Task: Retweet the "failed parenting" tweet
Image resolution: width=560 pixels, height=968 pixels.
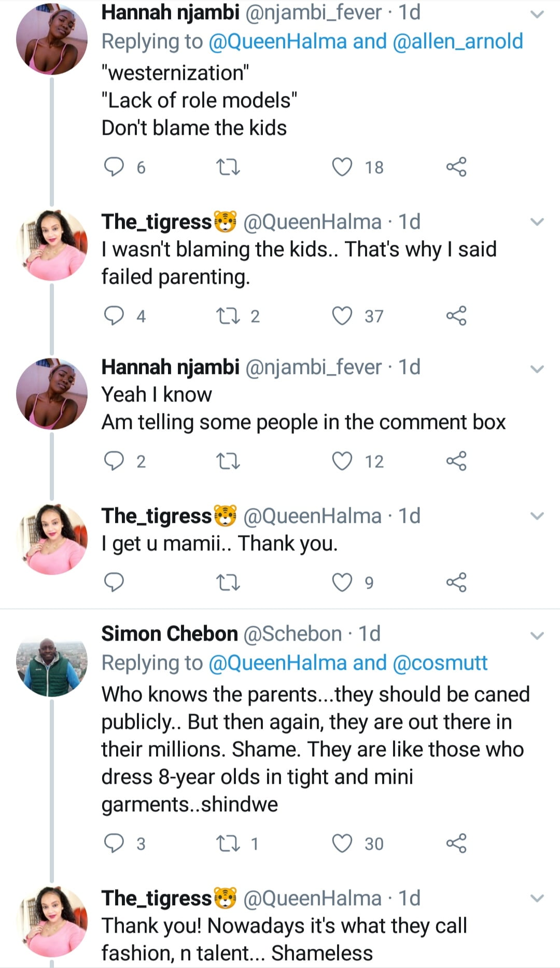Action: coord(228,315)
